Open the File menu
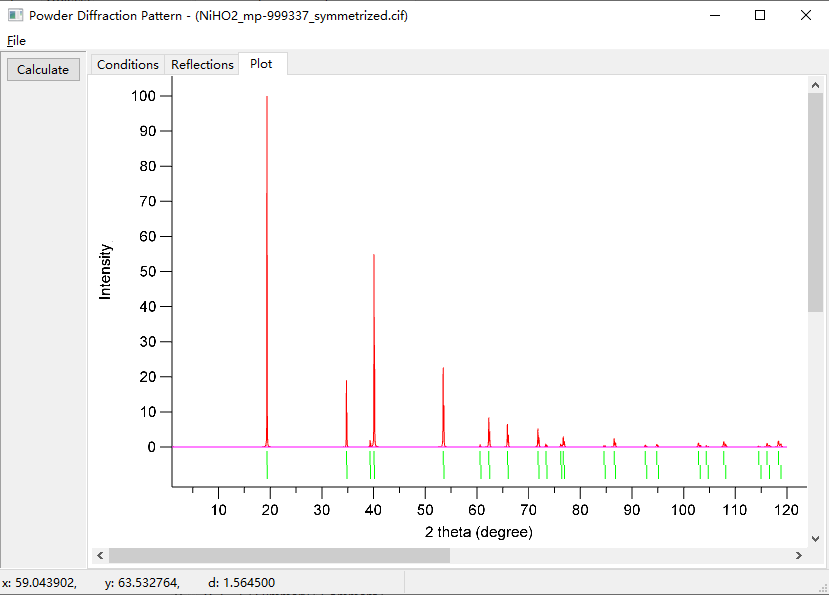829x595 pixels. [16, 41]
